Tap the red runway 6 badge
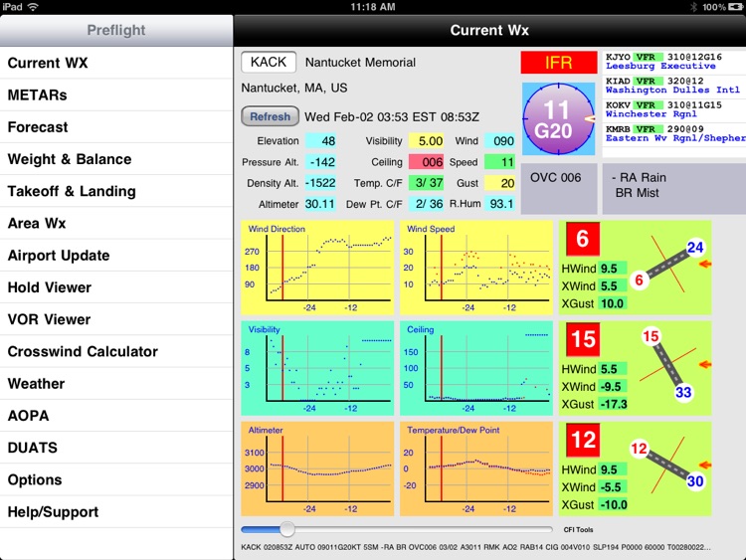This screenshot has height=560, width=746. pos(582,239)
